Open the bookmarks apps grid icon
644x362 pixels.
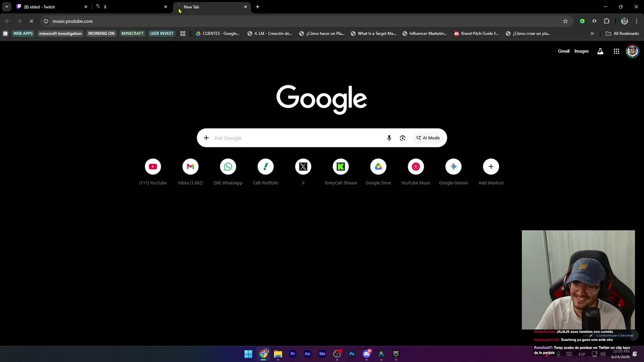pyautogui.click(x=183, y=34)
